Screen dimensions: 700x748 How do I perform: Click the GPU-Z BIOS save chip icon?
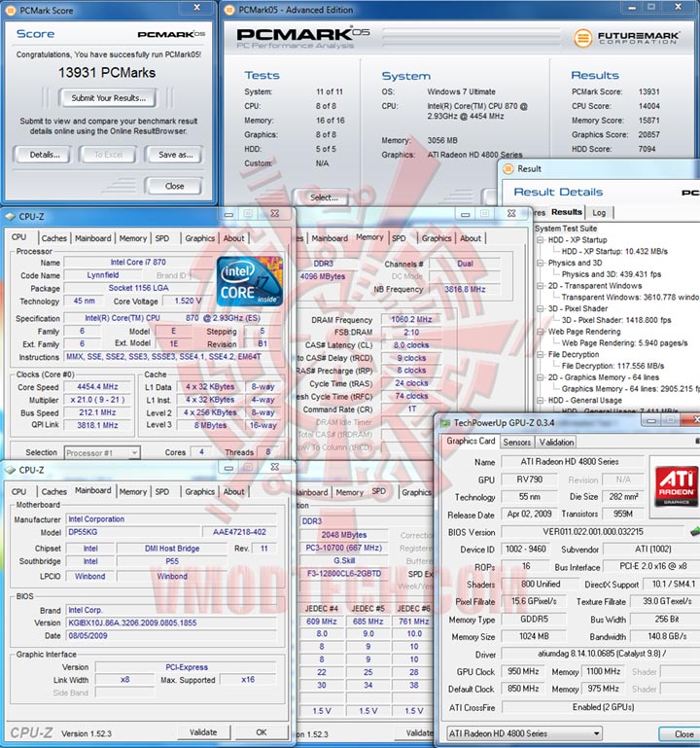pyautogui.click(x=695, y=531)
